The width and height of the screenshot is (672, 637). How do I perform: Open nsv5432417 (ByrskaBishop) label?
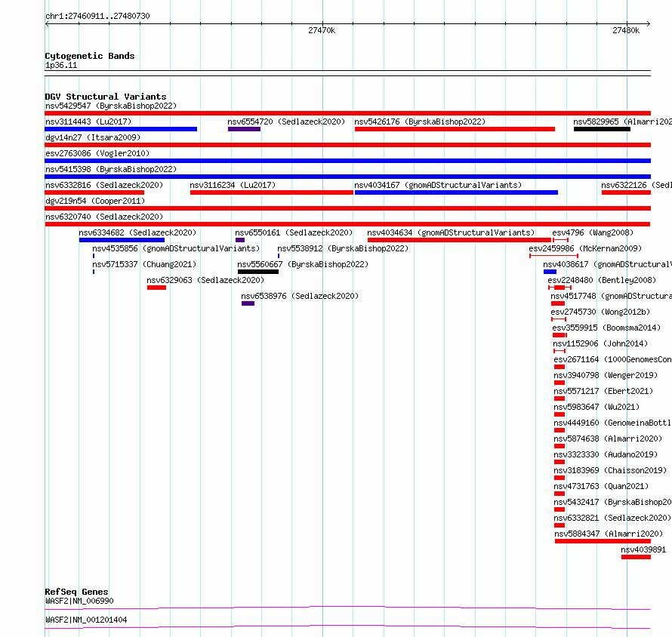tap(612, 502)
